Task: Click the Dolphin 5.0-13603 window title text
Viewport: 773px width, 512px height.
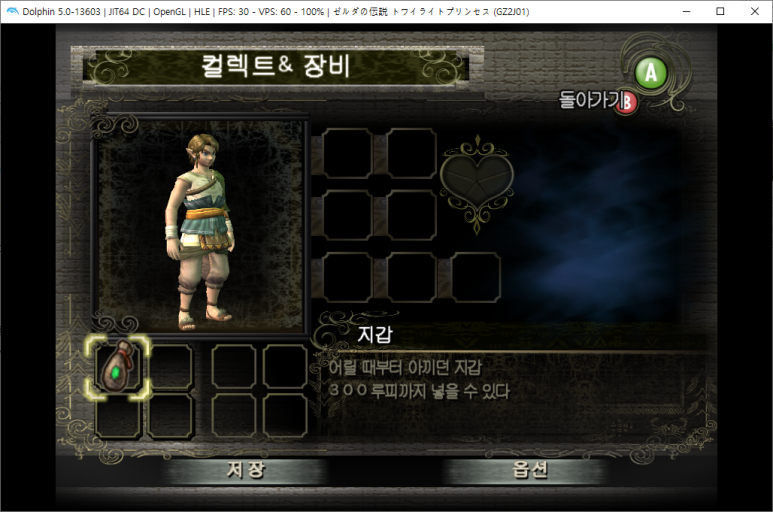Action: coord(276,11)
